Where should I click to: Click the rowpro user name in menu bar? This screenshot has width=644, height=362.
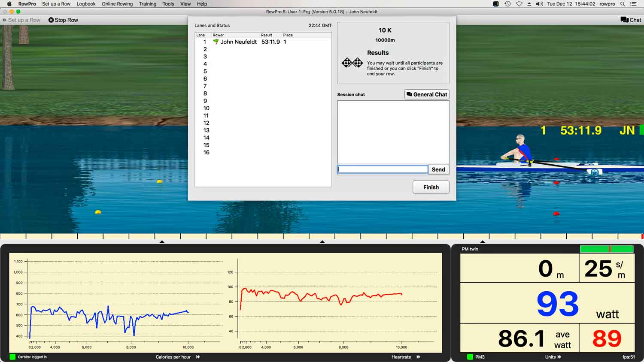coord(607,4)
